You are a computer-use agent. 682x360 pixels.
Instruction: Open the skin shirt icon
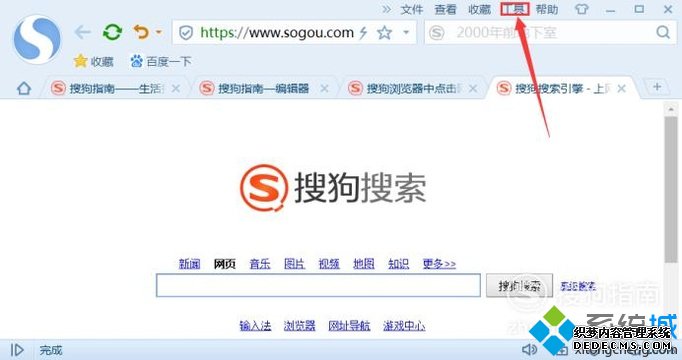(582, 9)
